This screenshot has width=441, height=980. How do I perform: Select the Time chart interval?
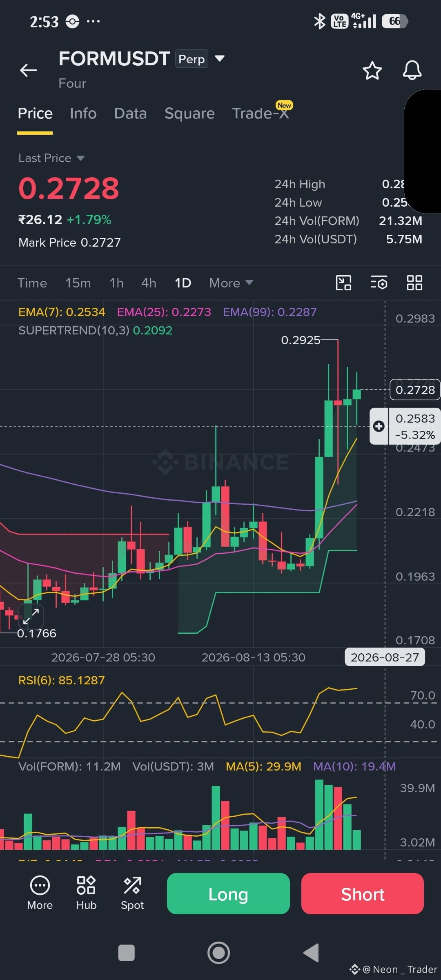[x=32, y=283]
